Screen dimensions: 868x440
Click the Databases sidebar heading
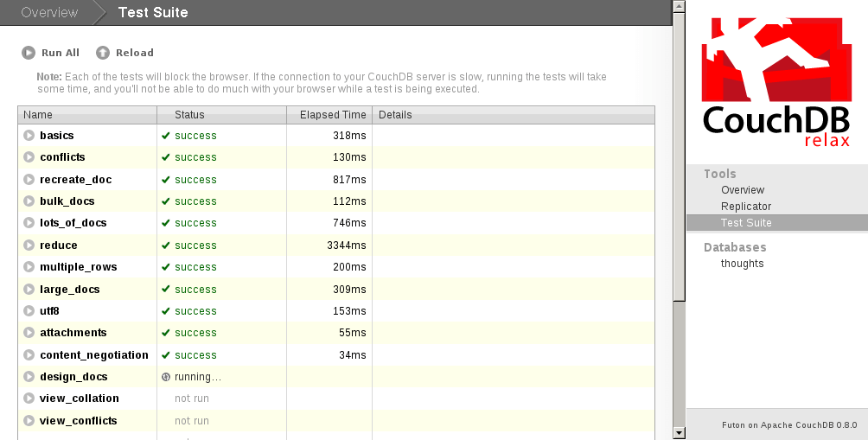click(735, 247)
